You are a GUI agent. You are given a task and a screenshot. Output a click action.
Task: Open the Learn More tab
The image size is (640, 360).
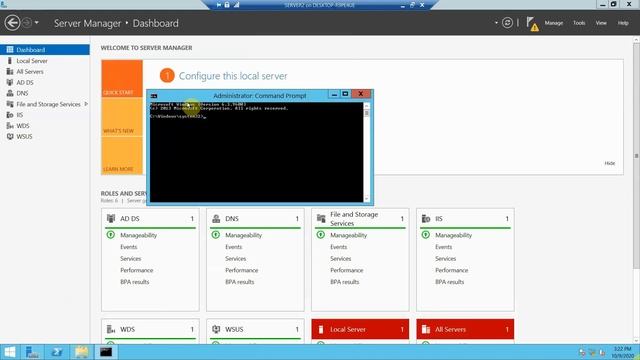tap(122, 156)
